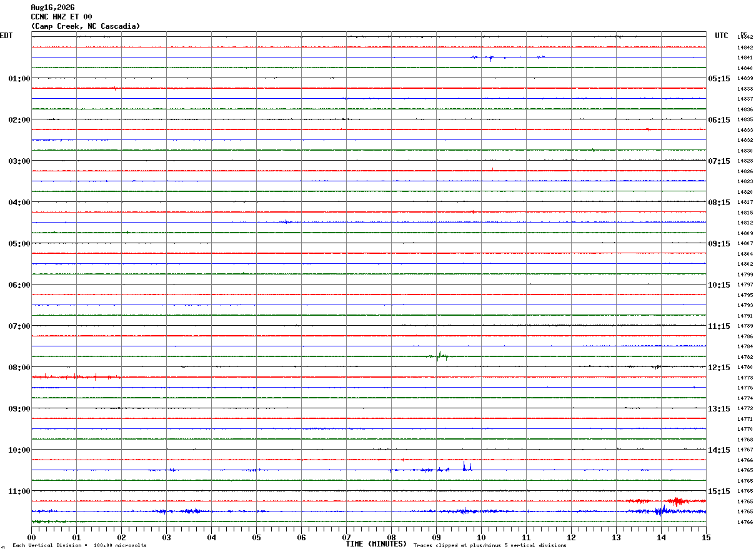Screen dimensions: 756x554
Task: Click the TIME (MINUTES) axis title
Action: 376,544
